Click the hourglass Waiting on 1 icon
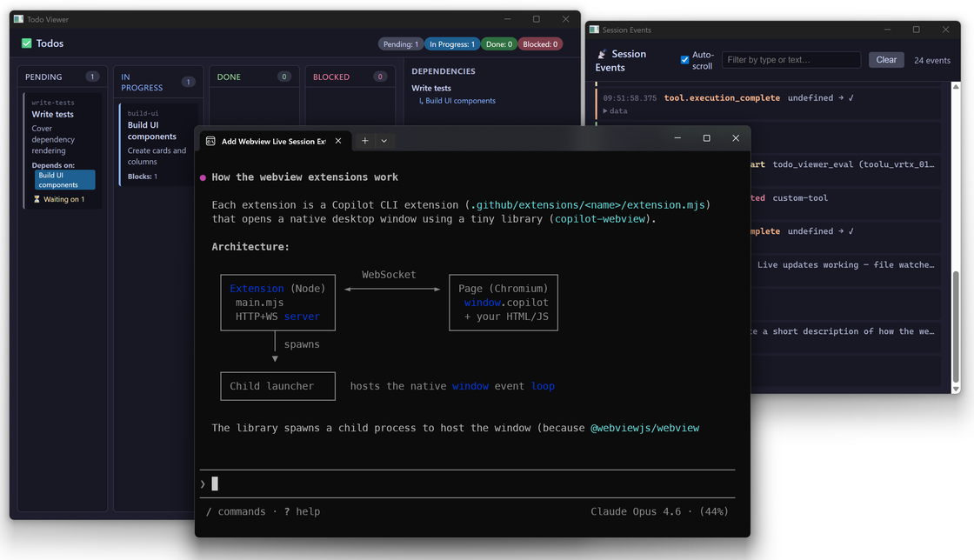974x560 pixels. 37,199
